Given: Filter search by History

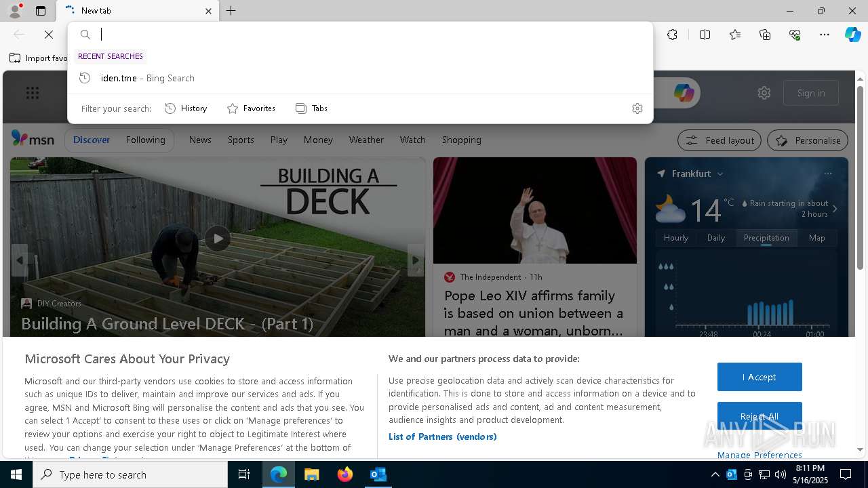Looking at the screenshot, I should point(186,108).
